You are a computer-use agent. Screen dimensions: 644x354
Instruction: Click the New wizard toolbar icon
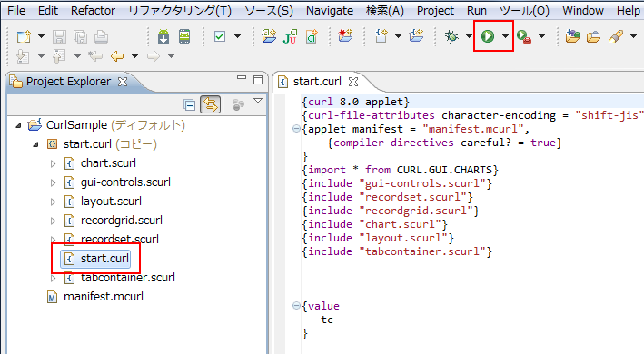coord(24,36)
